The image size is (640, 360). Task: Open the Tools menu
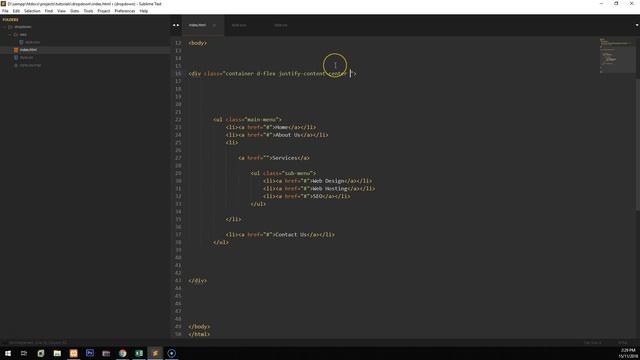click(x=88, y=11)
